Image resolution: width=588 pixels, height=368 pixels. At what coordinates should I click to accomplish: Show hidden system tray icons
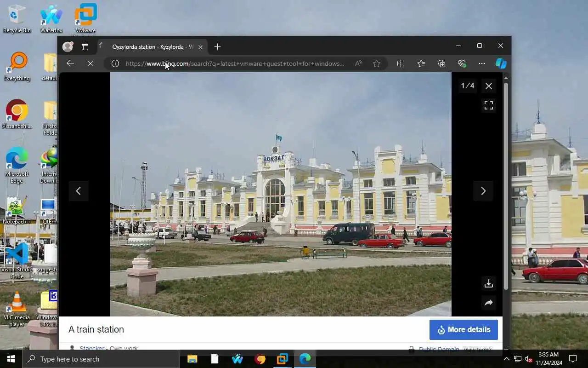point(506,359)
